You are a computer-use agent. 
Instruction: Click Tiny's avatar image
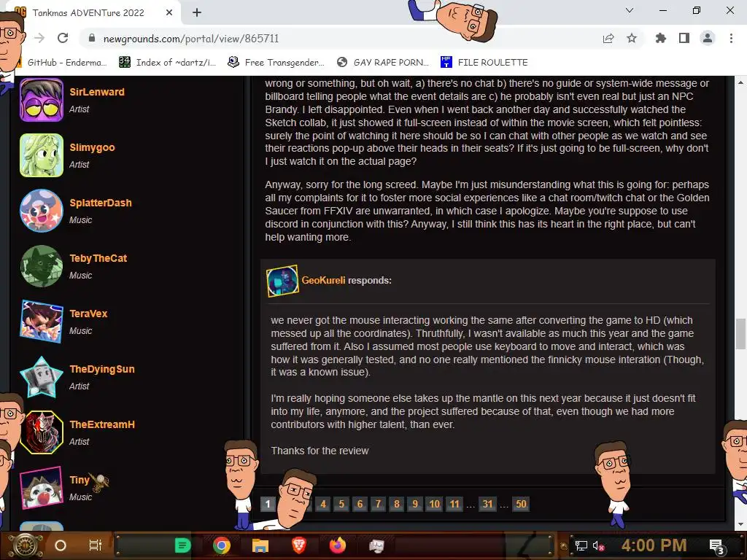[x=42, y=488]
